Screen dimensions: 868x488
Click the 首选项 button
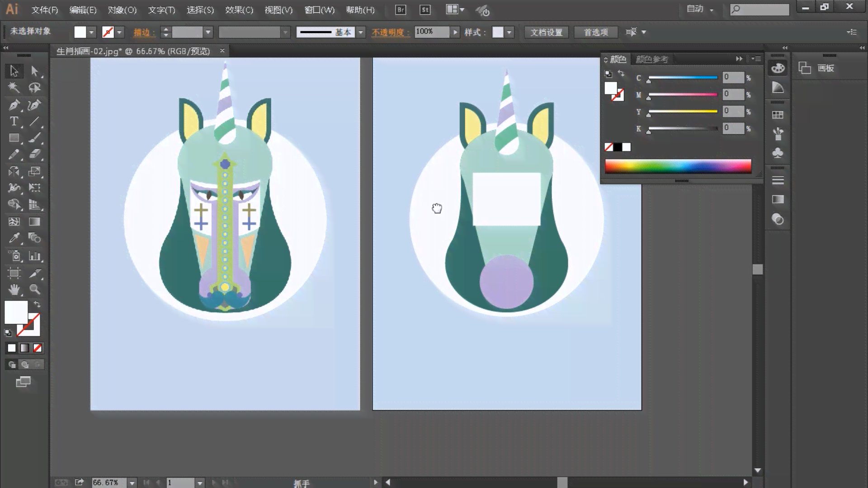click(595, 32)
